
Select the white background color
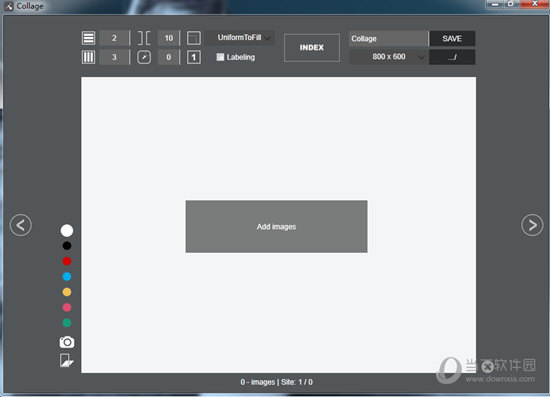pyautogui.click(x=67, y=230)
